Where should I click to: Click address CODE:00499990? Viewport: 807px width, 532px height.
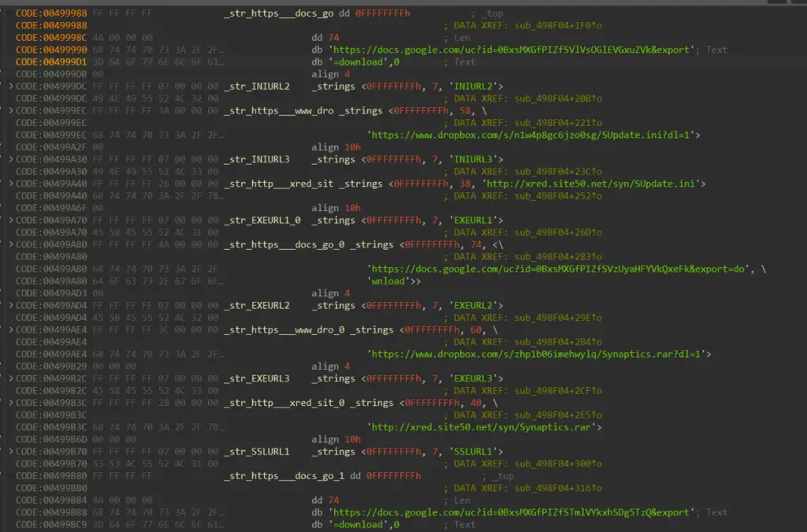coord(51,50)
